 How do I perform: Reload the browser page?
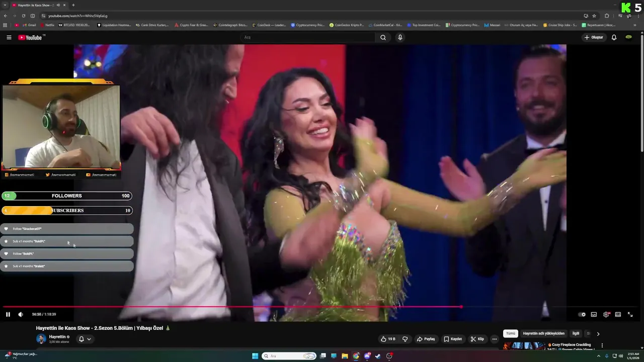(23, 16)
